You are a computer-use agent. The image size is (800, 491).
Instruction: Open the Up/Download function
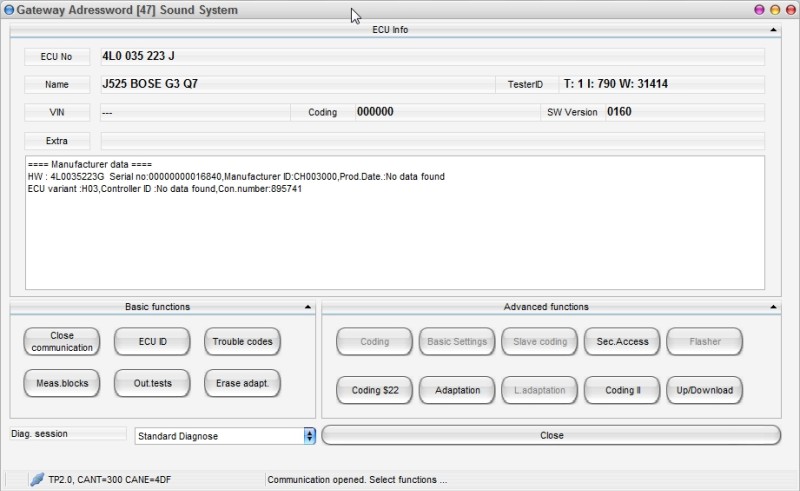[704, 390]
